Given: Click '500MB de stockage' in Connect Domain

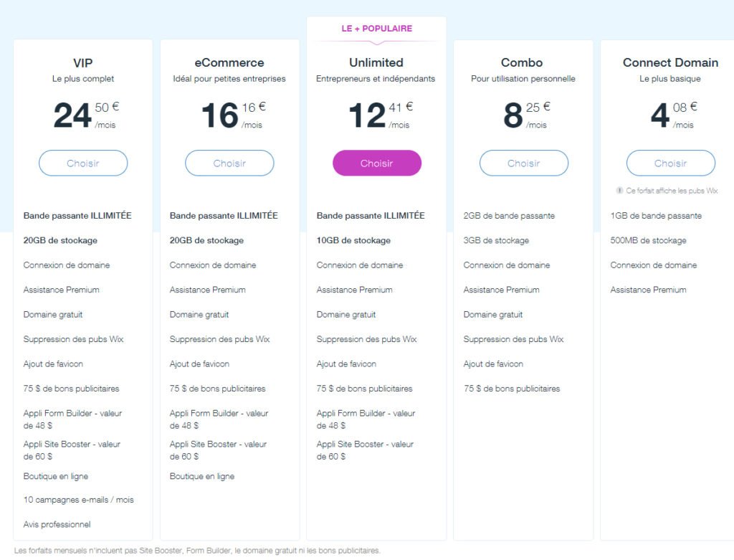Looking at the screenshot, I should point(648,240).
